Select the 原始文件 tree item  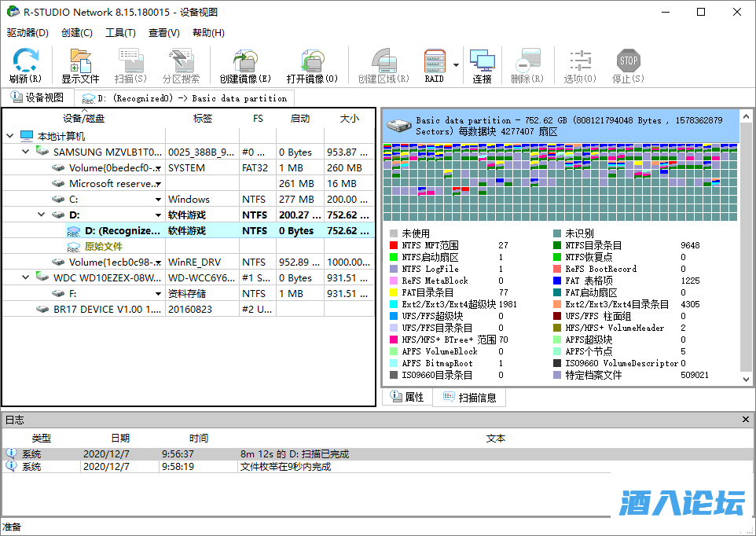pyautogui.click(x=104, y=246)
